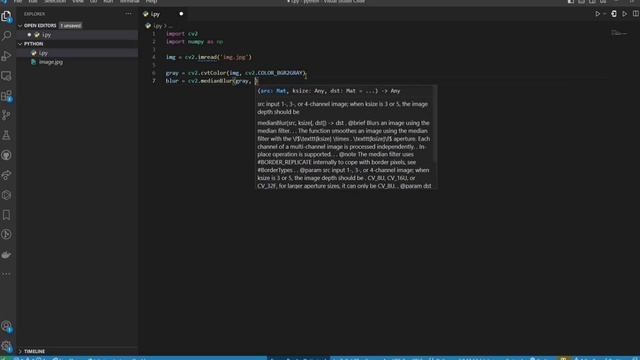This screenshot has height=360, width=640.
Task: Select t.py in the PYTHON folder
Action: pyautogui.click(x=78, y=53)
